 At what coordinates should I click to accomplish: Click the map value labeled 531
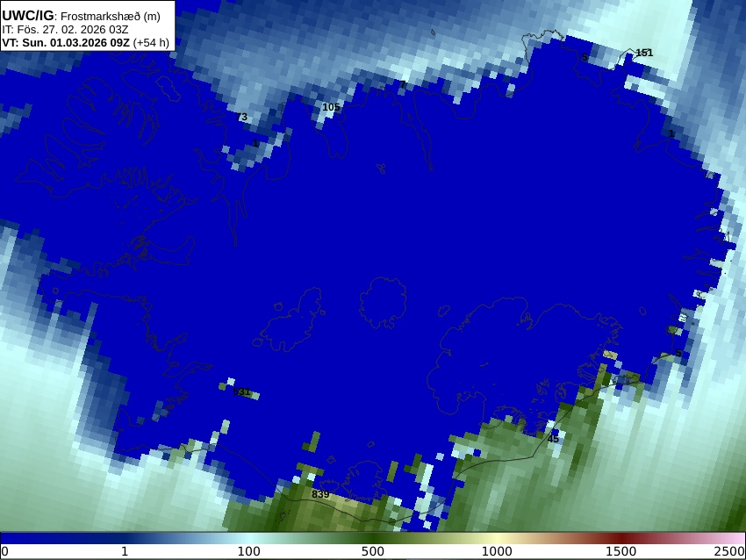pos(241,392)
